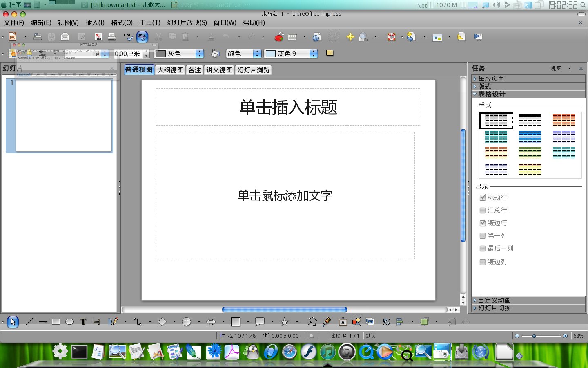The height and width of the screenshot is (368, 588).
Task: Select the Stars shapes tool
Action: pyautogui.click(x=285, y=322)
